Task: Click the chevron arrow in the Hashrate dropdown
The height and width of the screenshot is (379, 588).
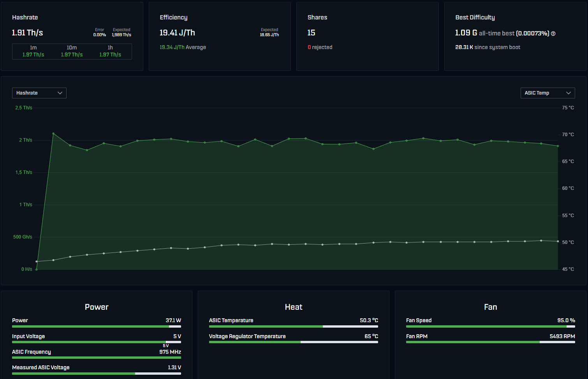Action: coord(60,93)
